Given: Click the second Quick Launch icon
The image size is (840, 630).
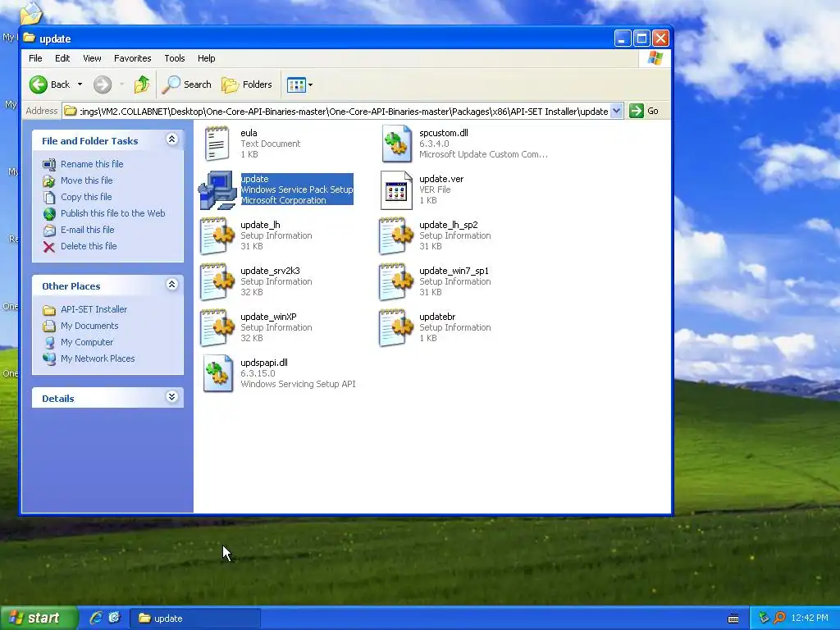Looking at the screenshot, I should [115, 618].
